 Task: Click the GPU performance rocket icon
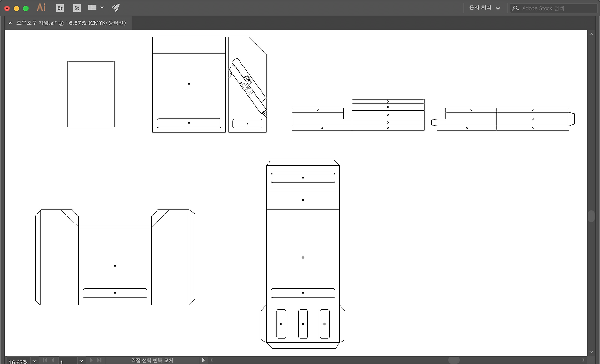(115, 7)
